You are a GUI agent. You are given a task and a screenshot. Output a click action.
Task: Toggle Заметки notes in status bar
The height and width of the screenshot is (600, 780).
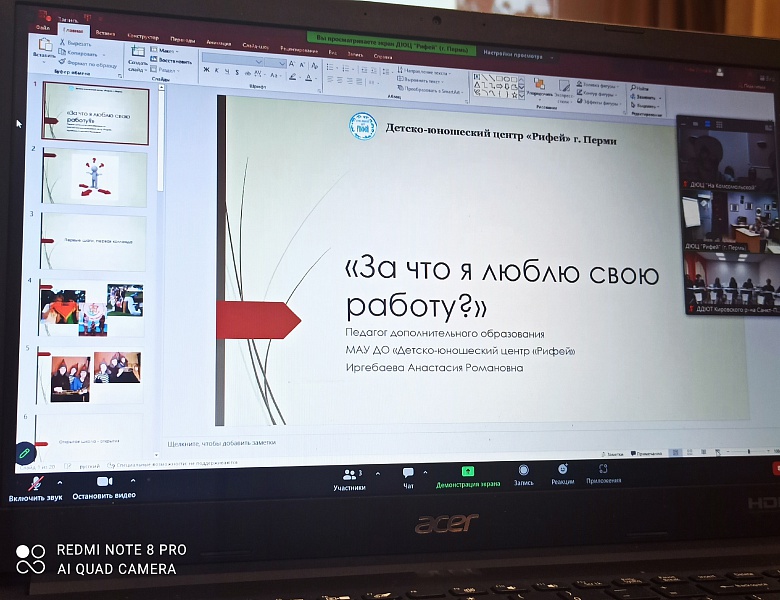point(613,454)
